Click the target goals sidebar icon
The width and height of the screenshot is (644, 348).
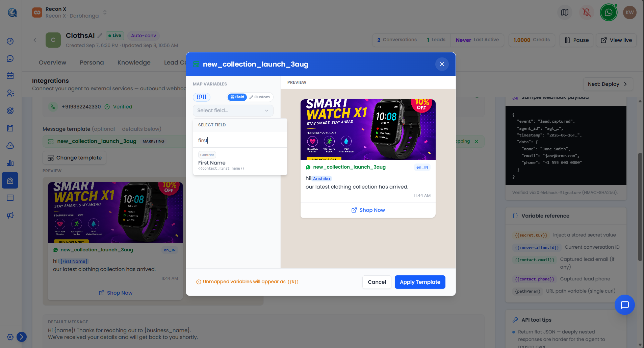click(10, 110)
